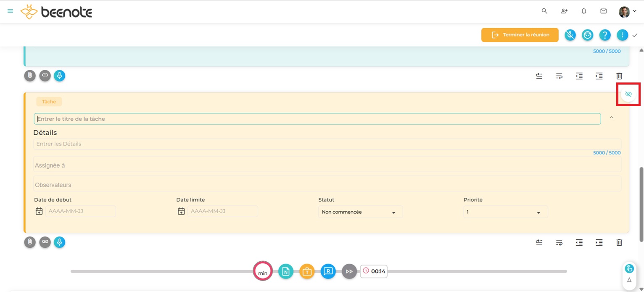Open the Priorité dropdown
The height and width of the screenshot is (292, 644).
pos(505,212)
